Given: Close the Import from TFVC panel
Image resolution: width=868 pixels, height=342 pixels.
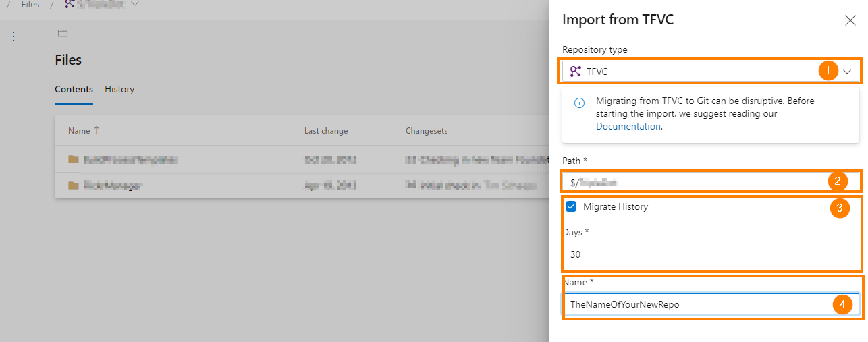Looking at the screenshot, I should pyautogui.click(x=850, y=20).
